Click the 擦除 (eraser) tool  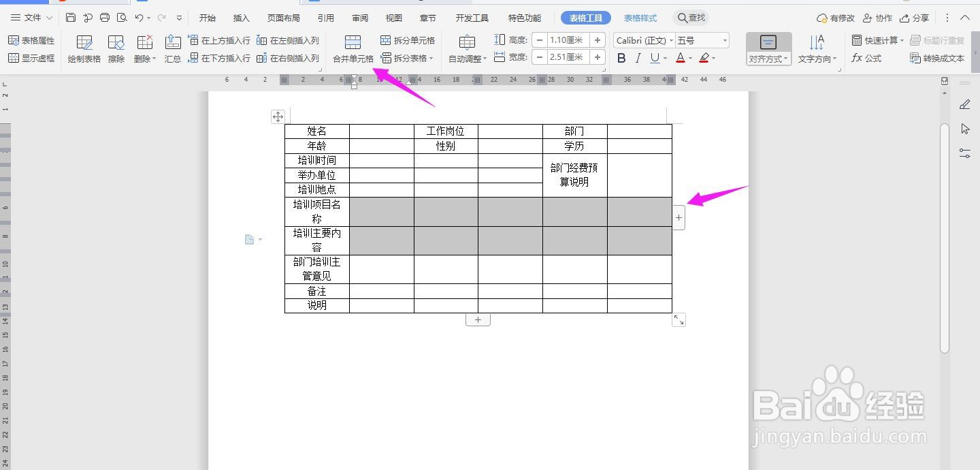(x=116, y=48)
